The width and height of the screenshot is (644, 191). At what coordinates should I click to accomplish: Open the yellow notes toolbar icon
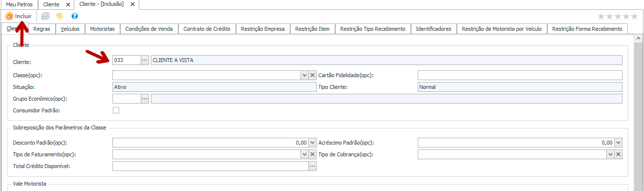(x=60, y=16)
